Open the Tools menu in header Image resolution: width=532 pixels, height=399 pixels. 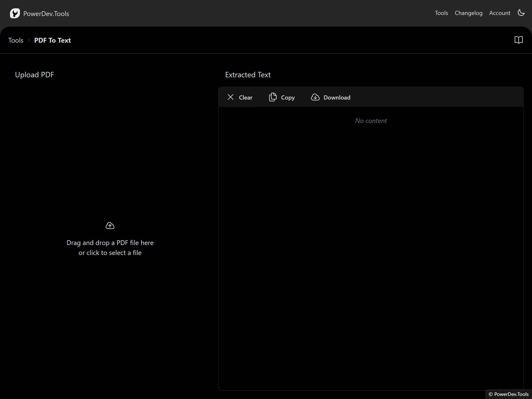(441, 13)
